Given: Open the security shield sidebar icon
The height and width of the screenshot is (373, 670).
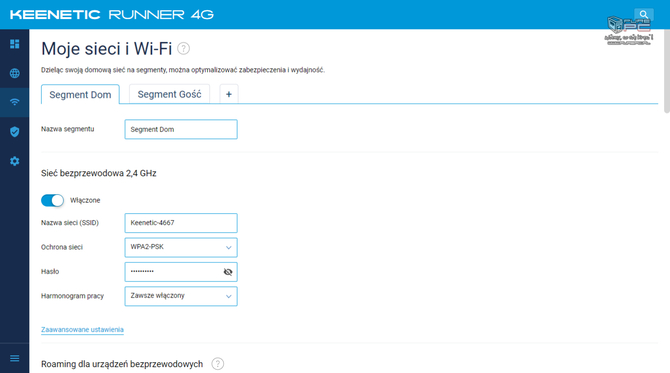Looking at the screenshot, I should pos(15,132).
